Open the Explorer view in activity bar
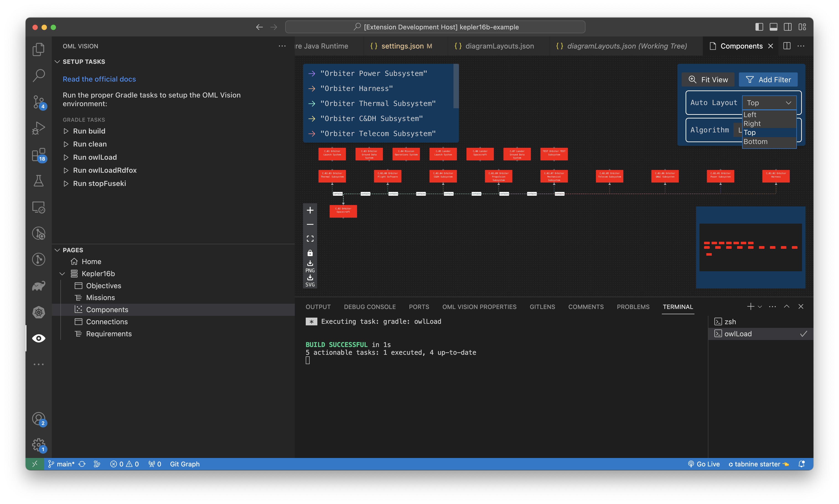 click(38, 50)
